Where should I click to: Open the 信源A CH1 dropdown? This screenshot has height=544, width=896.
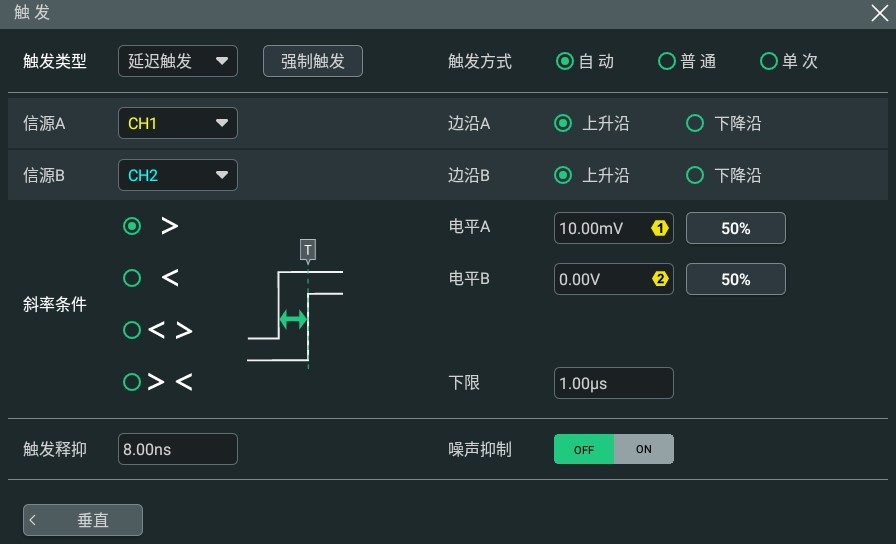(x=178, y=123)
